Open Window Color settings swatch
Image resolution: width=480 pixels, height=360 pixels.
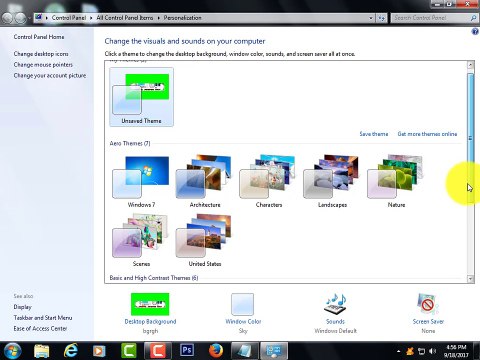[x=242, y=304]
